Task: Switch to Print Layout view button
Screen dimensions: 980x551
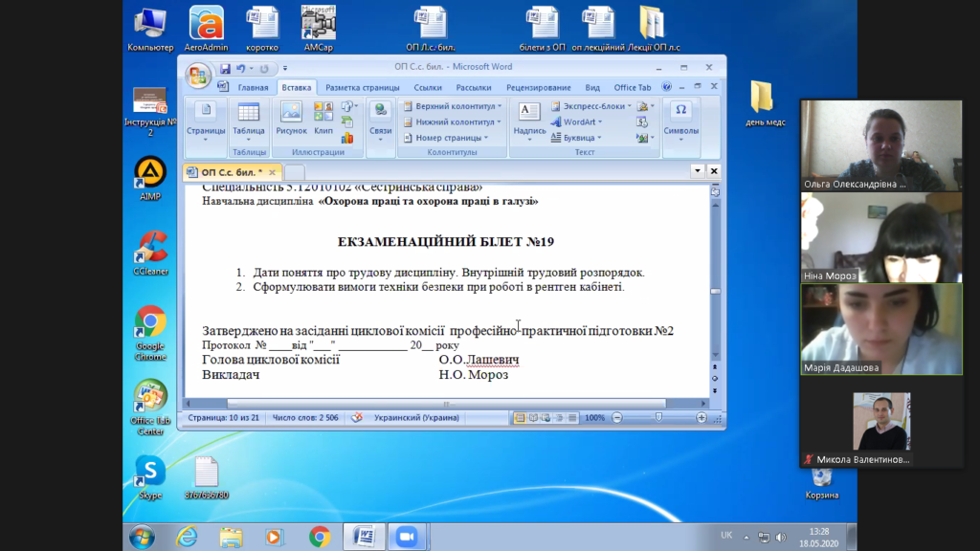Action: (521, 418)
